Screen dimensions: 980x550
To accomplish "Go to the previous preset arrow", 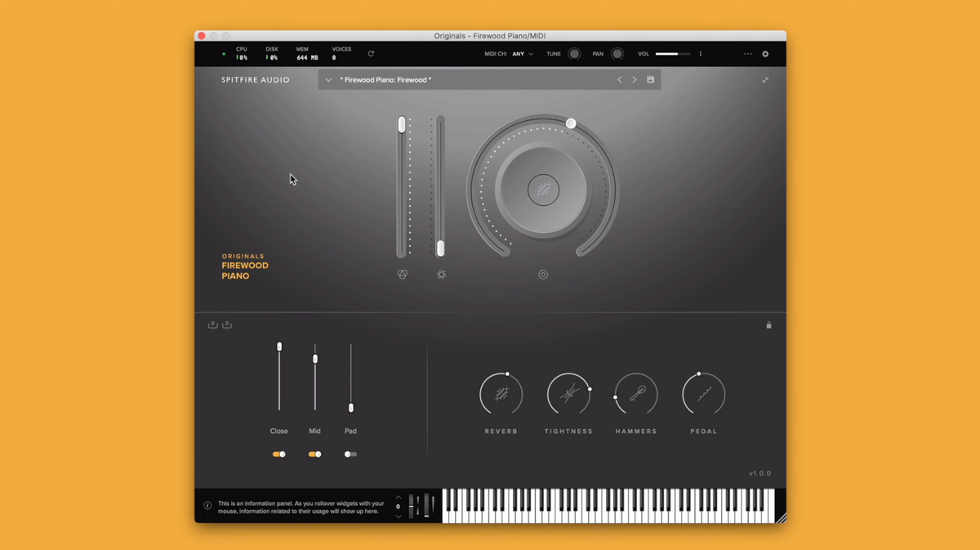I will pos(619,80).
